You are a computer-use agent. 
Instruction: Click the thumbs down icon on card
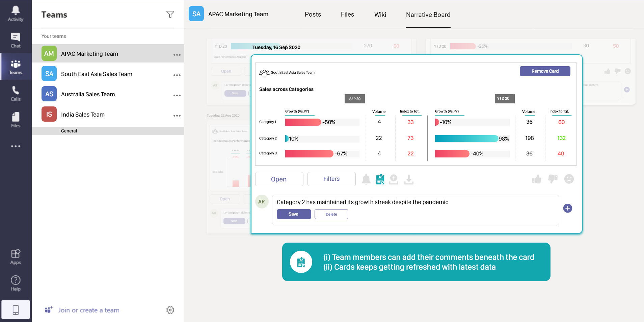pos(553,179)
